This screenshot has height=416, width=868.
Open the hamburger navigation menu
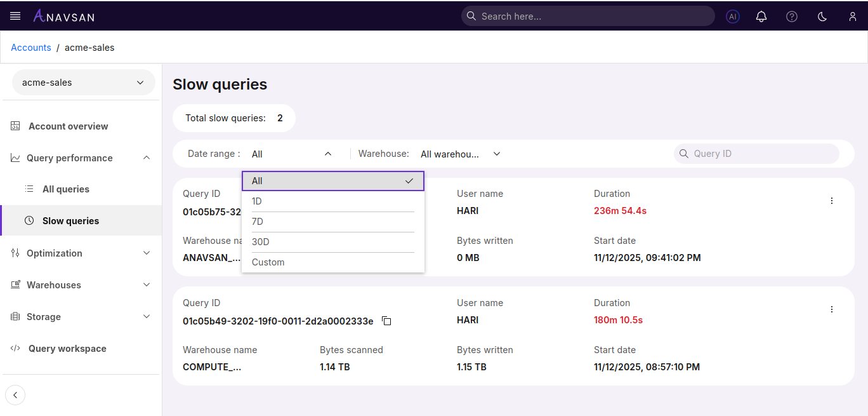pyautogui.click(x=15, y=16)
